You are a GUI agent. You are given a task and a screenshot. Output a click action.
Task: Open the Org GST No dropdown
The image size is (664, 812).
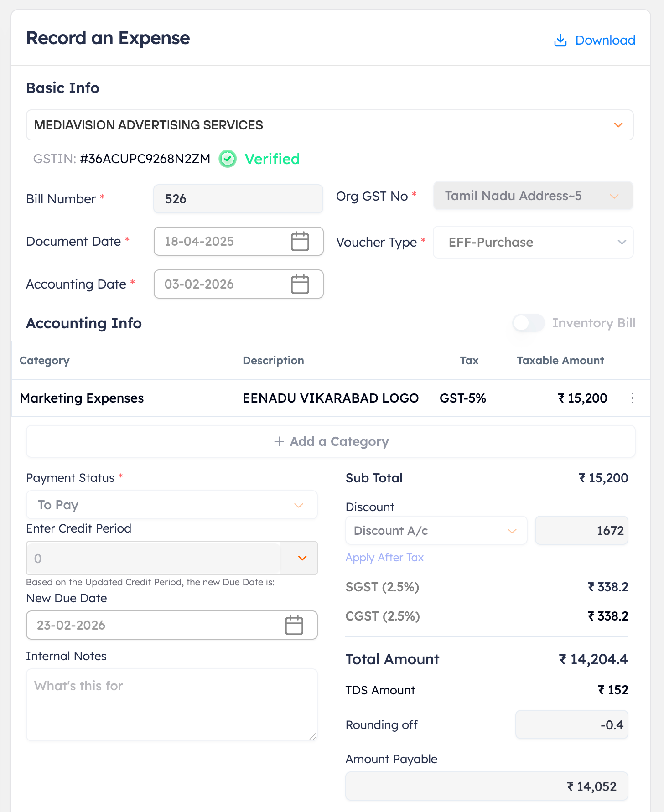pos(614,196)
